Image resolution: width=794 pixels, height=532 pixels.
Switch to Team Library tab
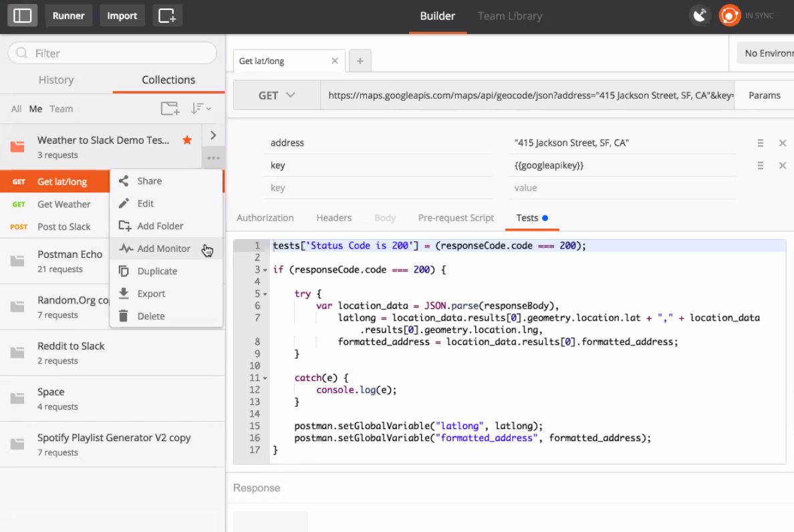(510, 16)
